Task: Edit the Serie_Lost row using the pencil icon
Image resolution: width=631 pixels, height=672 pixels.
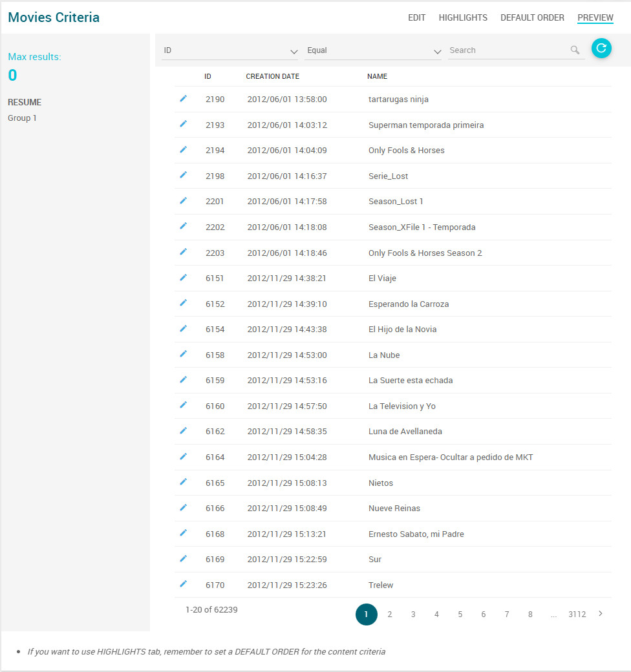Action: point(183,175)
